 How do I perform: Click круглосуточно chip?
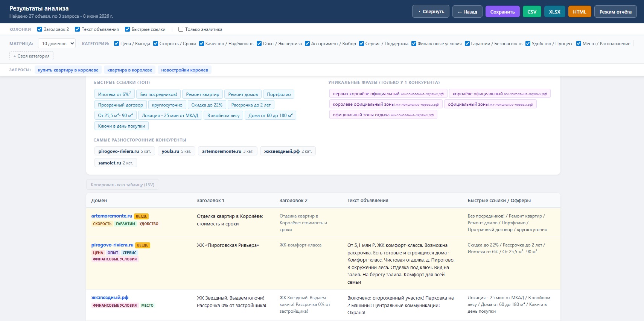tap(167, 105)
